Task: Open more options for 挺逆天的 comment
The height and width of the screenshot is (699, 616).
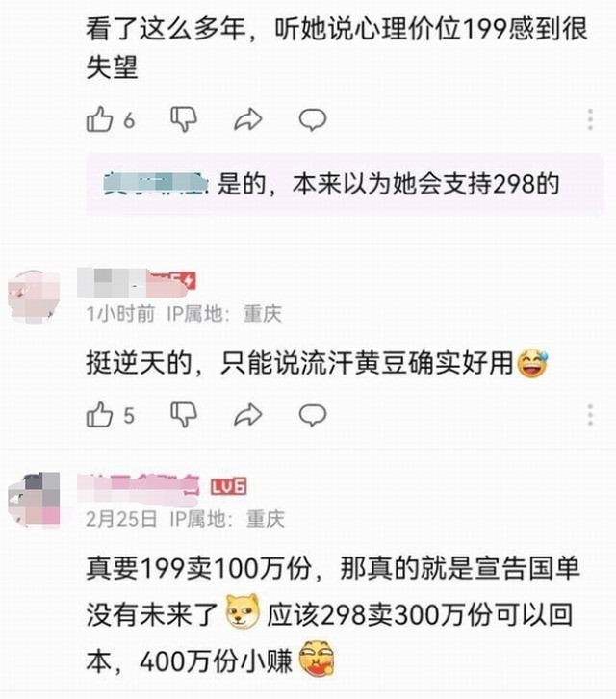Action: coord(590,415)
